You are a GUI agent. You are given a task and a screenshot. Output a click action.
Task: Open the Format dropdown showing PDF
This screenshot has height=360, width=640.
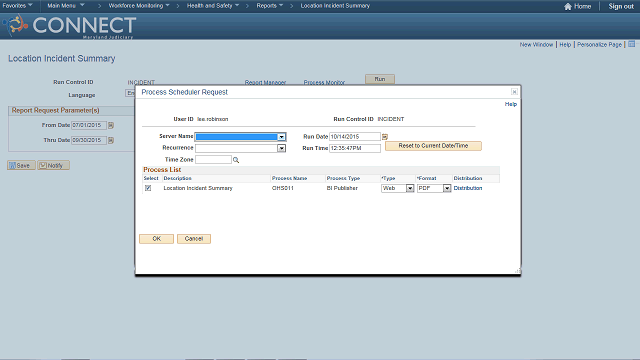coord(447,188)
